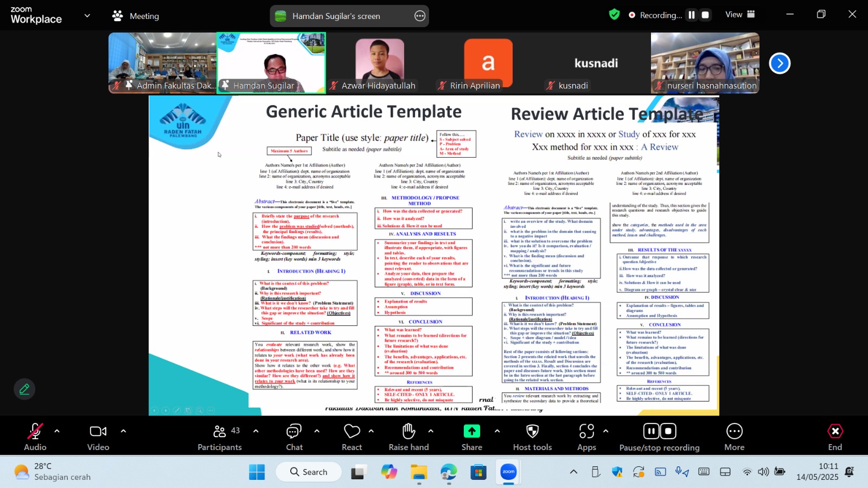The width and height of the screenshot is (868, 488).
Task: Select Azwar Hidayatullah video thumbnail
Action: (x=380, y=63)
